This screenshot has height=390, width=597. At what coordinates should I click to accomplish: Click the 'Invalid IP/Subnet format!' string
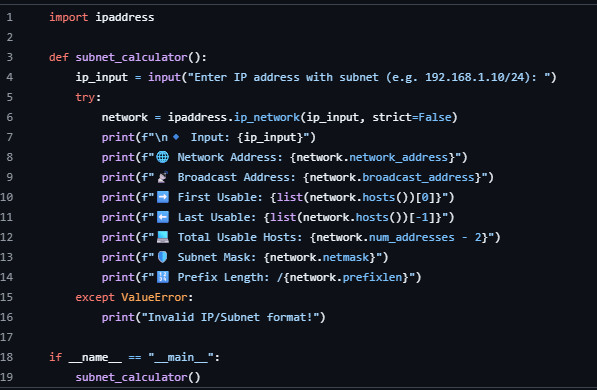[x=230, y=317]
